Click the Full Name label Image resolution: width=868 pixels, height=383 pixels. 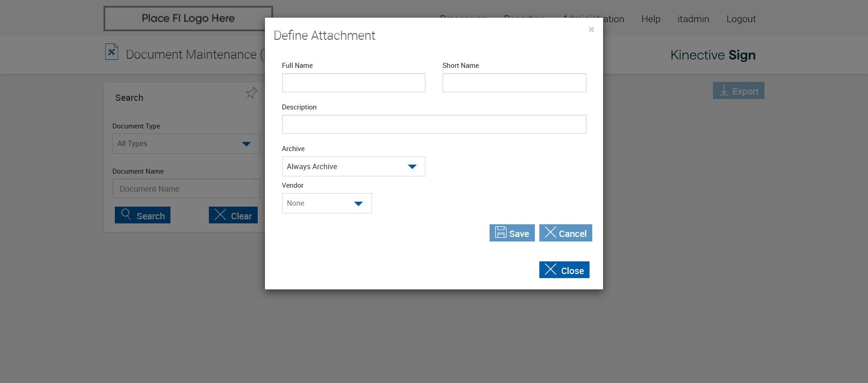[297, 66]
